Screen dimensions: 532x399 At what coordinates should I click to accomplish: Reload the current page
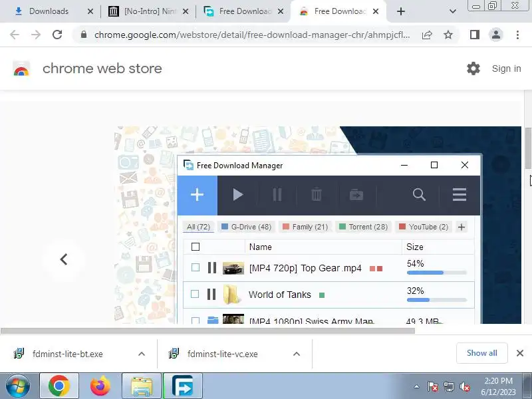coord(57,35)
